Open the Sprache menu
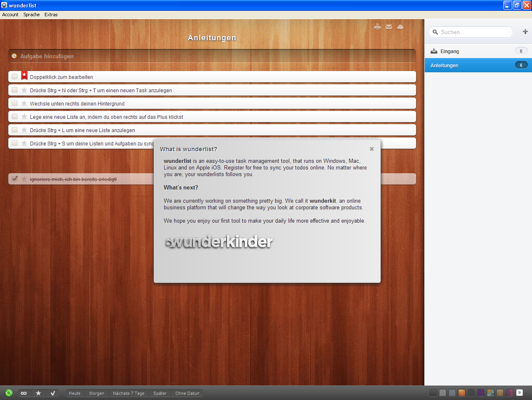Screen dimensions: 532x400 (31, 14)
